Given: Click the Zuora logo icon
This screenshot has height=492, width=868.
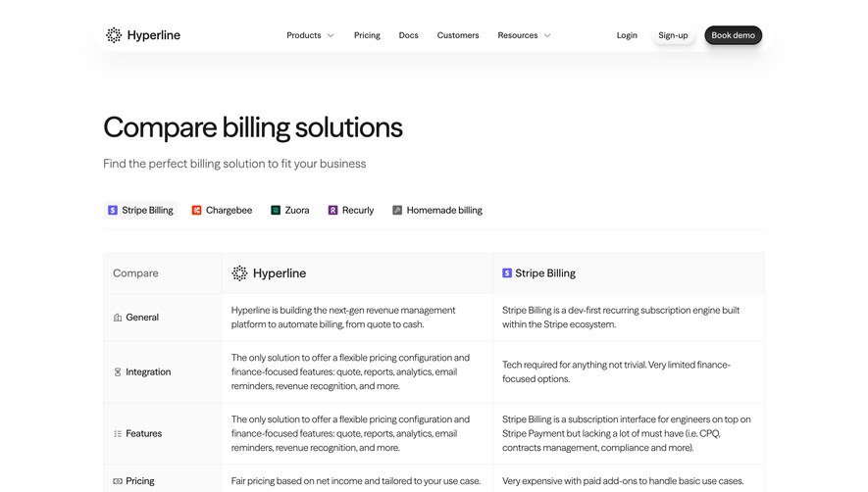Looking at the screenshot, I should coord(276,210).
